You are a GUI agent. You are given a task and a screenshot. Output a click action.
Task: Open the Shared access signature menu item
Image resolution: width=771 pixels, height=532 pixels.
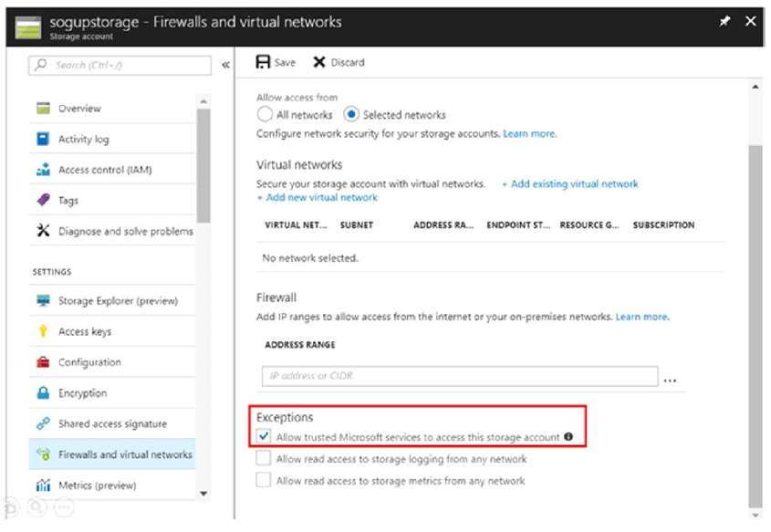pyautogui.click(x=112, y=423)
